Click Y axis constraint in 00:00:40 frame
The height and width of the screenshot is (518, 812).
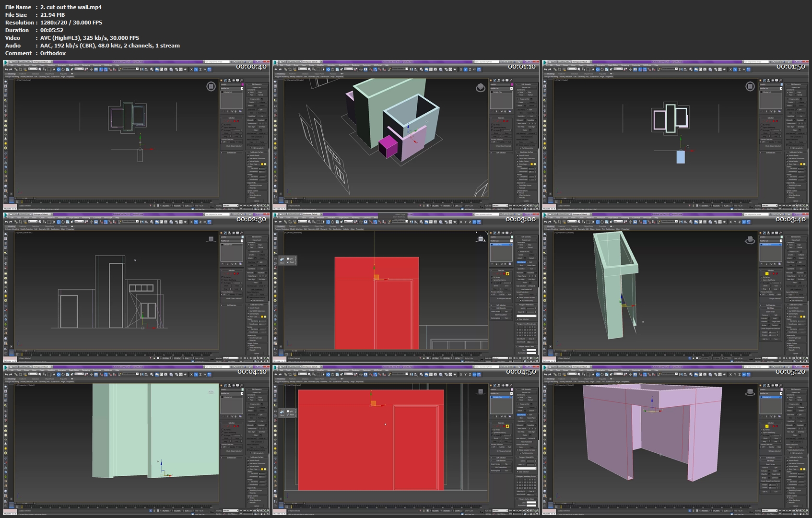point(196,70)
